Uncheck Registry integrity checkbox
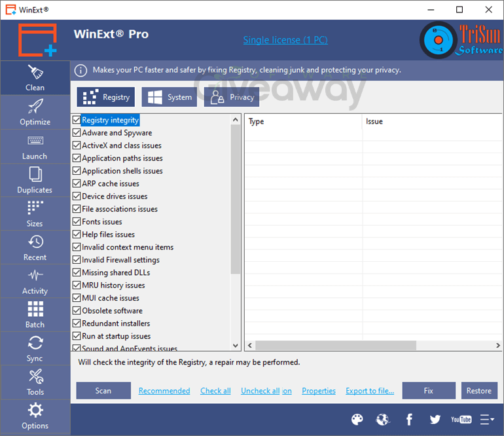The image size is (504, 436). (x=77, y=120)
